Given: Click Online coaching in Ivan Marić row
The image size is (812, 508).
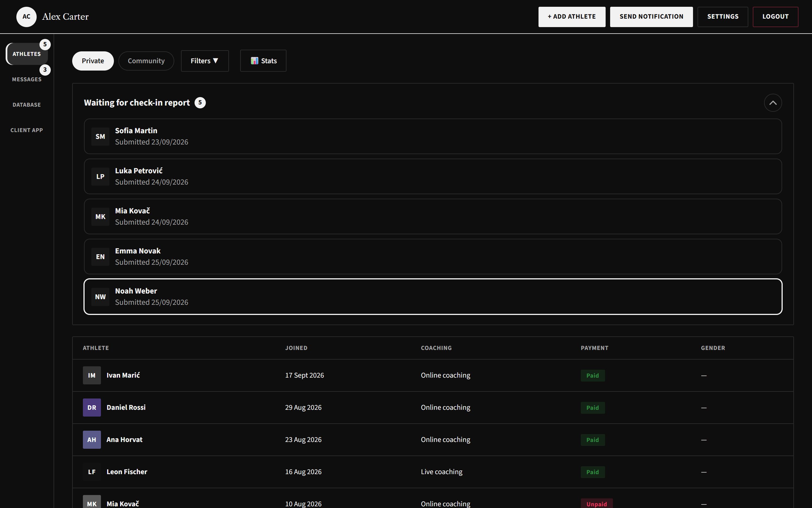Looking at the screenshot, I should (x=445, y=375).
